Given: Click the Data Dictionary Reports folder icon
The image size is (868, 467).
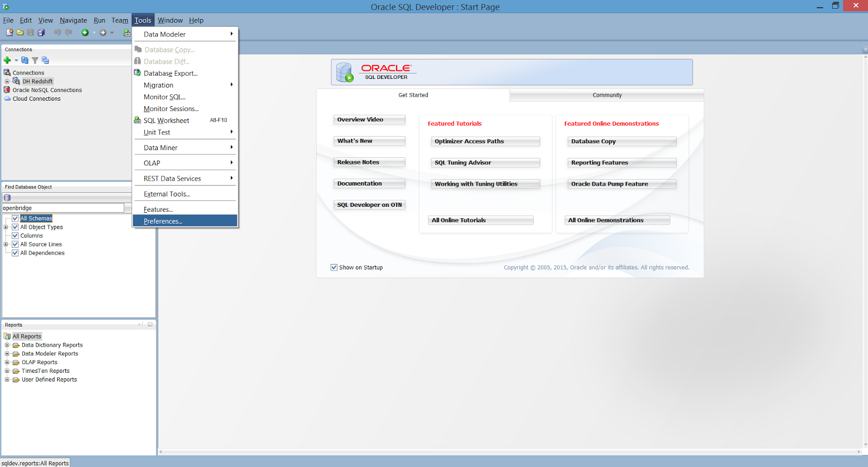Looking at the screenshot, I should click(16, 345).
